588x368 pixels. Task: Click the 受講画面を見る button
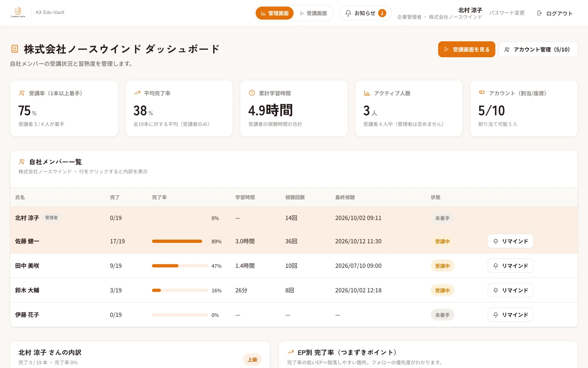coord(467,49)
